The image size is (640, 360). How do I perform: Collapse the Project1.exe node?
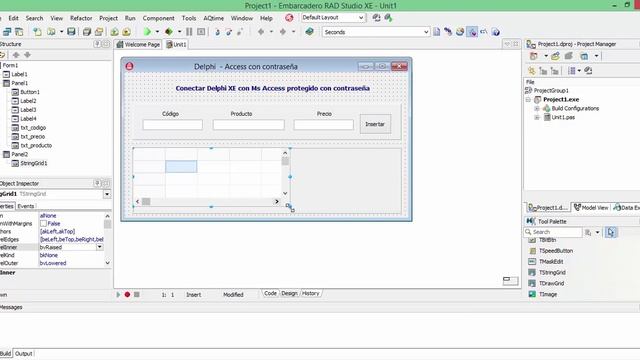coord(528,99)
